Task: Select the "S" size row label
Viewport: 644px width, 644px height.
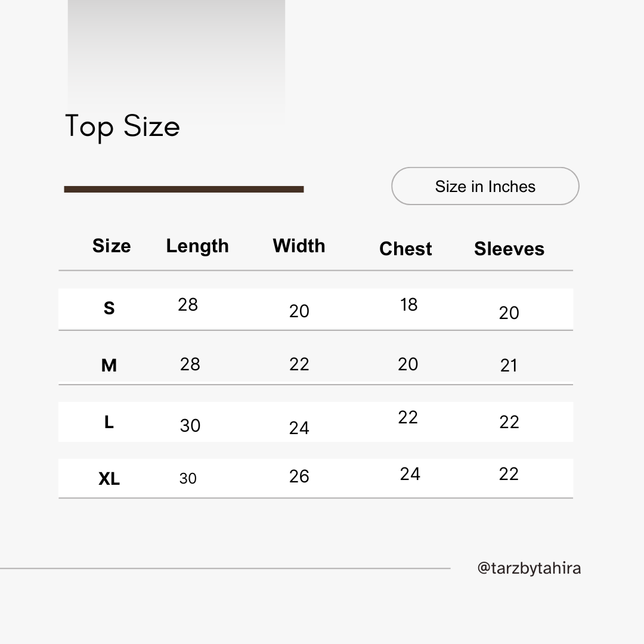Action: 109,308
